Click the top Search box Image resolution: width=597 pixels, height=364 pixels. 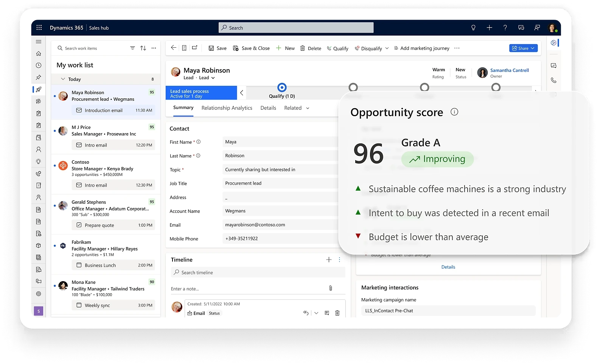296,28
